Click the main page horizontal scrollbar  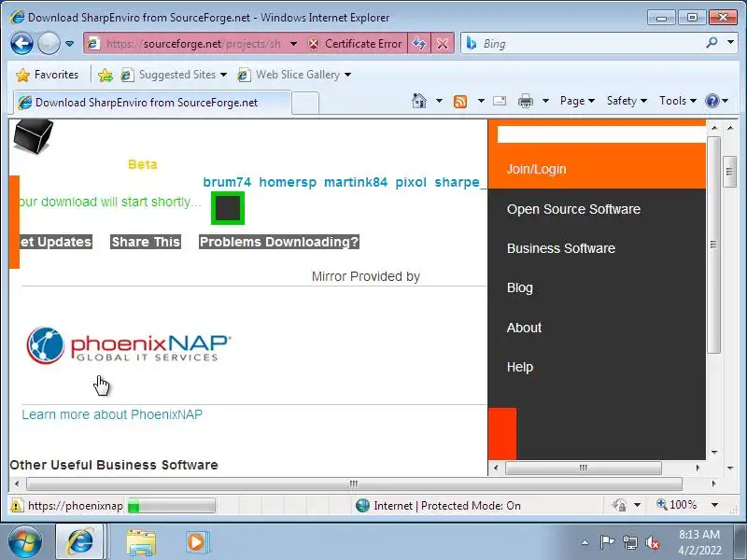point(354,483)
